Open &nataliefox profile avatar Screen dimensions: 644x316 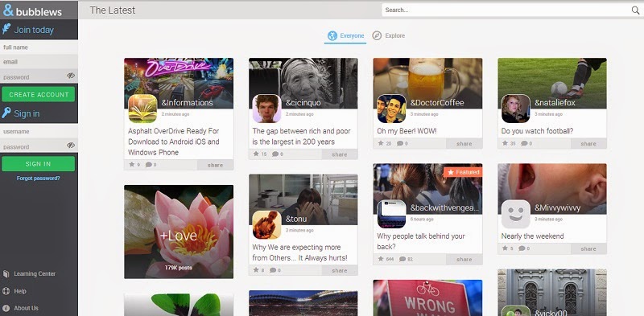tap(516, 109)
